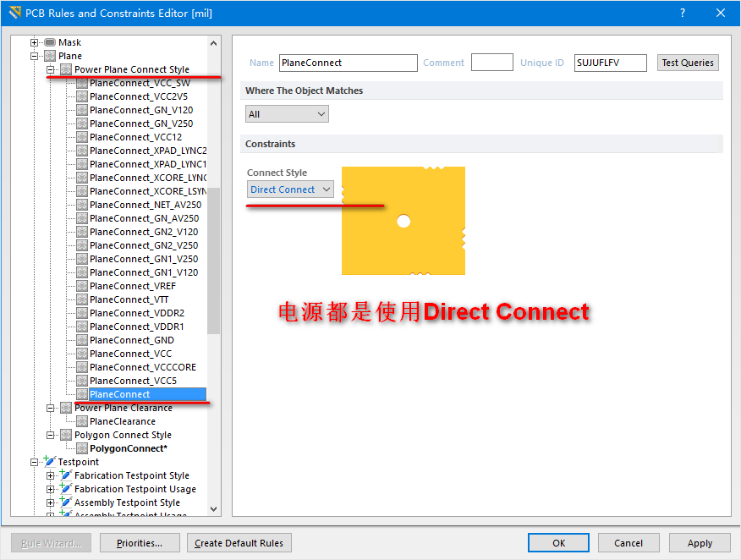Click the Mask category icon in tree
The image size is (741, 560).
point(50,42)
